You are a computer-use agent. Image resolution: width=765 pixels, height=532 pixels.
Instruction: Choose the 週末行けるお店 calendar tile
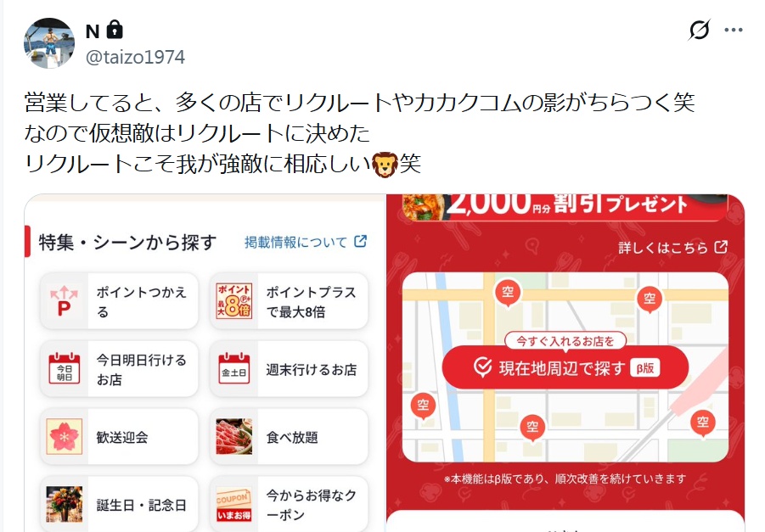tap(289, 369)
